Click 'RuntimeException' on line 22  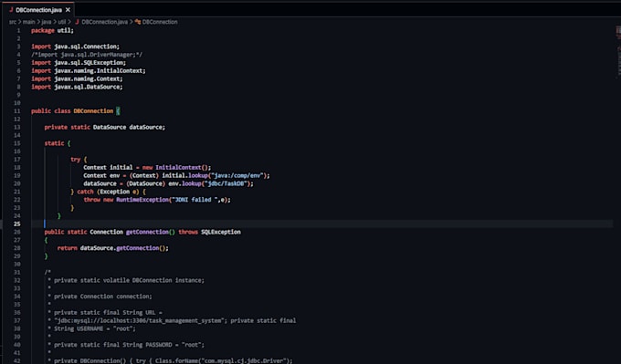[x=142, y=200]
